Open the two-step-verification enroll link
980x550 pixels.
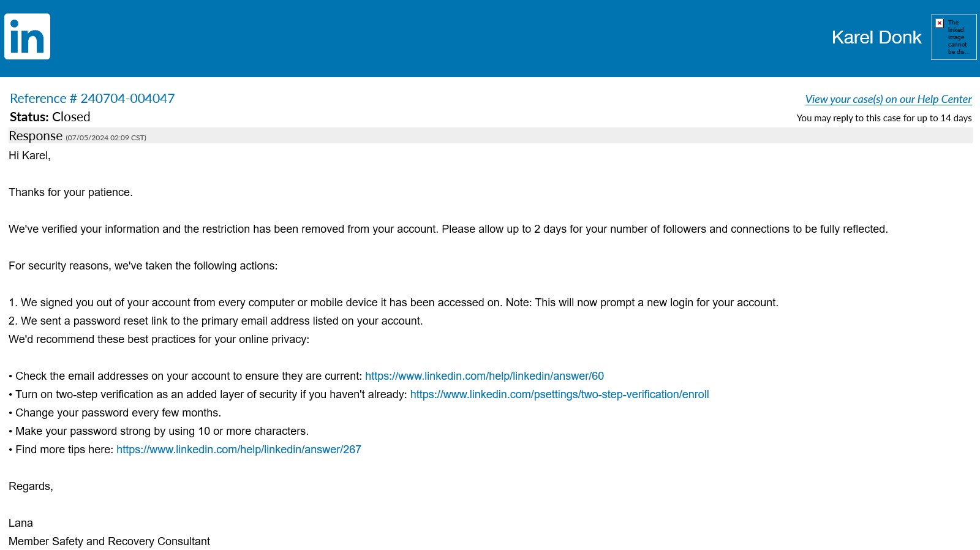559,394
